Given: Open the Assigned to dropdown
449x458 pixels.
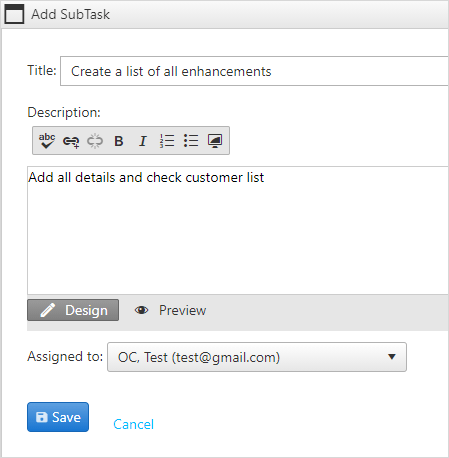Looking at the screenshot, I should click(257, 357).
